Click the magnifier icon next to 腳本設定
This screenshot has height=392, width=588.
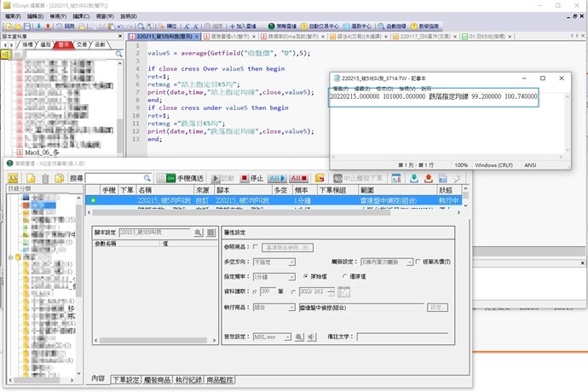[198, 232]
